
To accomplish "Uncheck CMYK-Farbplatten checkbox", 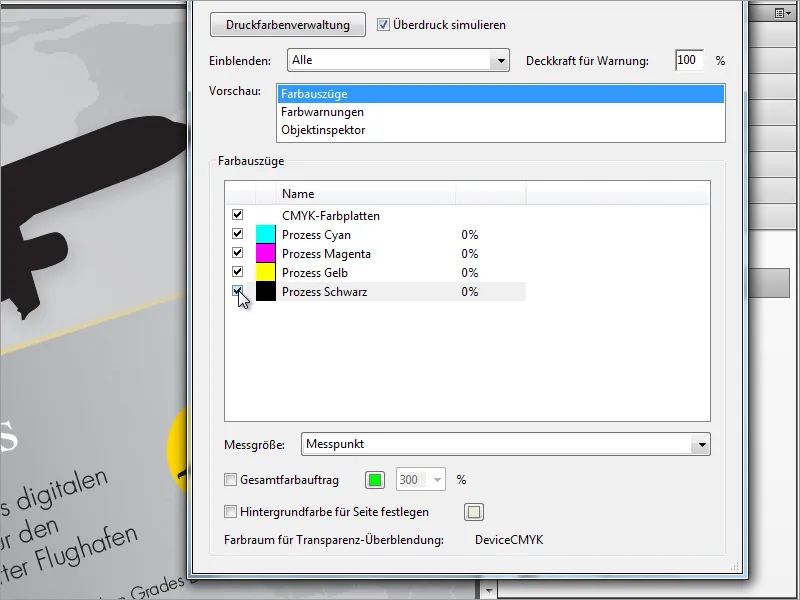I will click(x=237, y=215).
